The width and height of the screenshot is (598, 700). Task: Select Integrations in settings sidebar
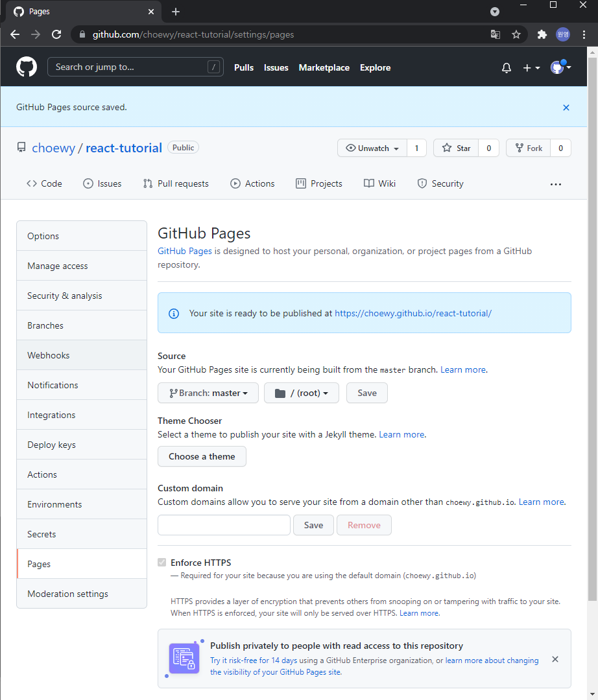tap(82, 415)
